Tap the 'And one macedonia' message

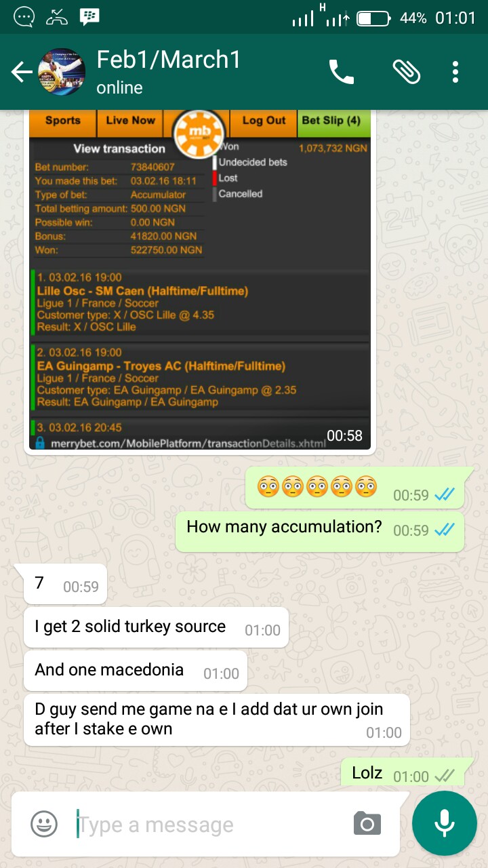tap(136, 671)
